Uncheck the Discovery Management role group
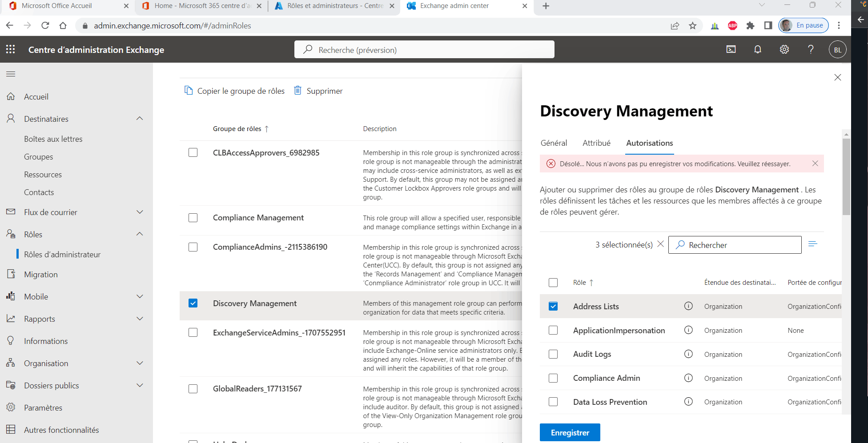868x443 pixels. 193,303
